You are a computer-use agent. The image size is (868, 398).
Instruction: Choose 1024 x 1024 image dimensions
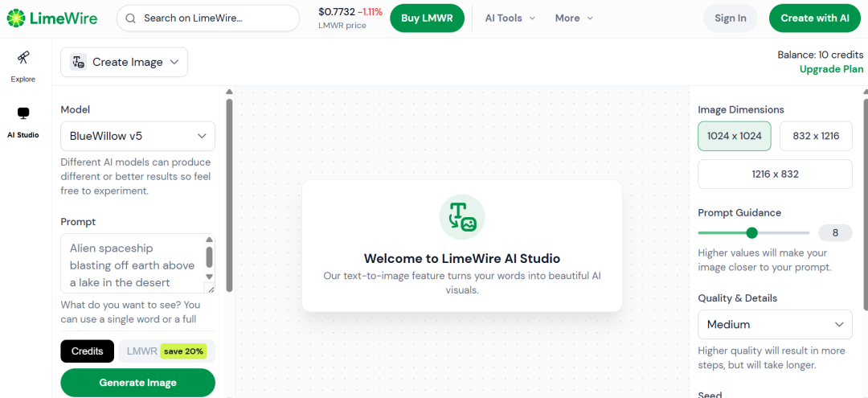735,136
